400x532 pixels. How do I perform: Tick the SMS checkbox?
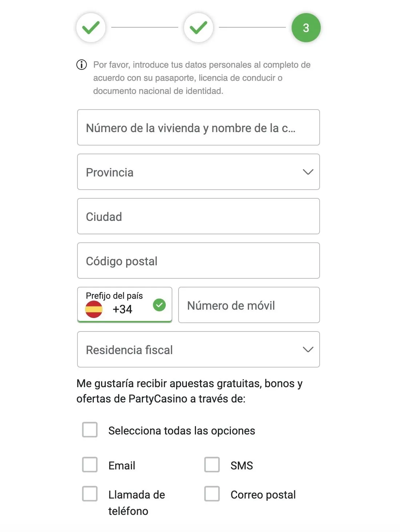212,465
